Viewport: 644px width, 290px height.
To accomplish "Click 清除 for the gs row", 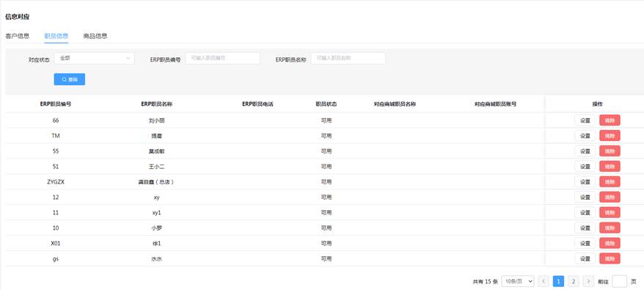I will 610,258.
